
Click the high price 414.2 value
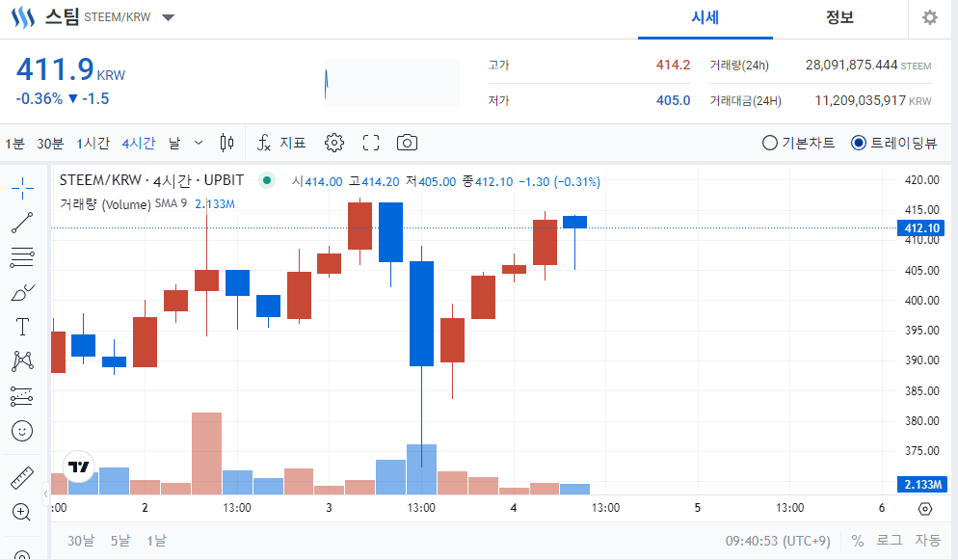(x=674, y=65)
